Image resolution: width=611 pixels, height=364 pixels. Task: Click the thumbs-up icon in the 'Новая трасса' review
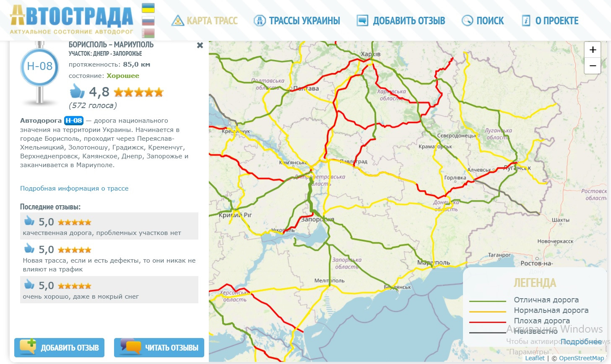(x=29, y=248)
